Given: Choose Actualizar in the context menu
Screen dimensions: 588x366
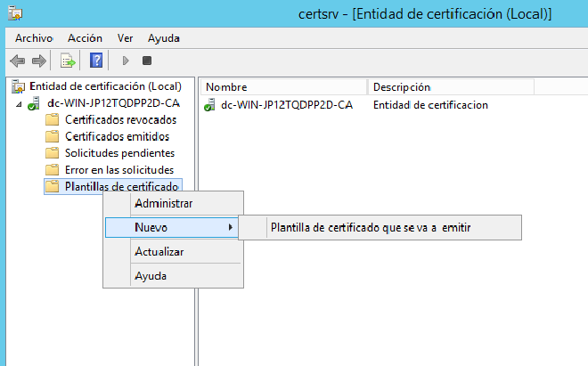Looking at the screenshot, I should (x=159, y=252).
